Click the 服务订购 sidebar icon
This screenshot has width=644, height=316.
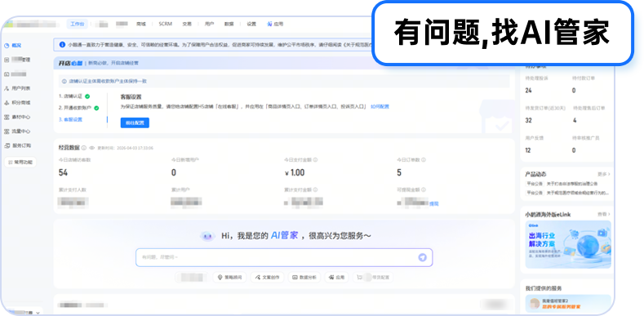(x=7, y=145)
